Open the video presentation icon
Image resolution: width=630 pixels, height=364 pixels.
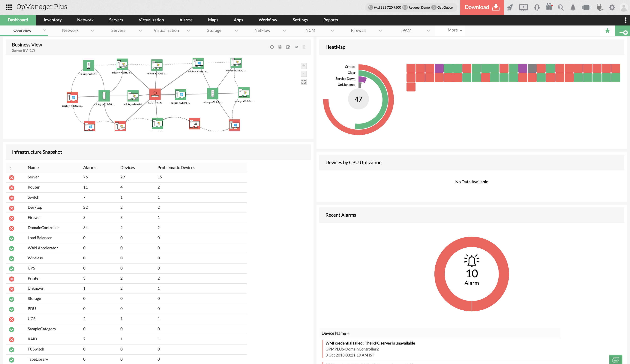(x=523, y=7)
